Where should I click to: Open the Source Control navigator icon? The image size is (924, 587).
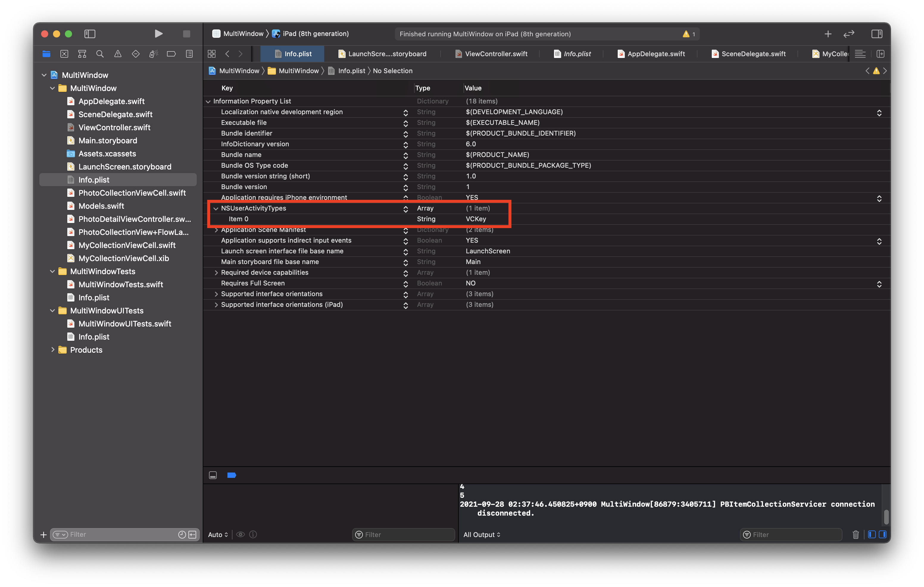[x=64, y=54]
